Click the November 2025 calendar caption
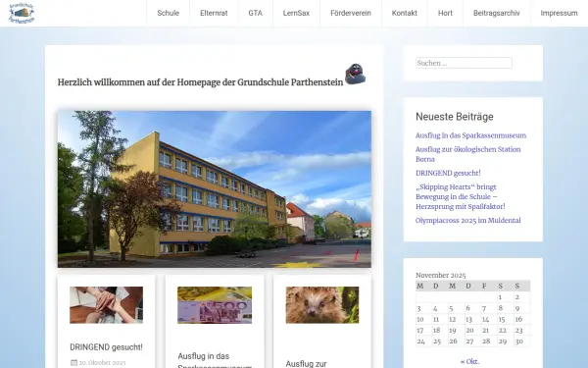588x368 pixels. click(441, 275)
